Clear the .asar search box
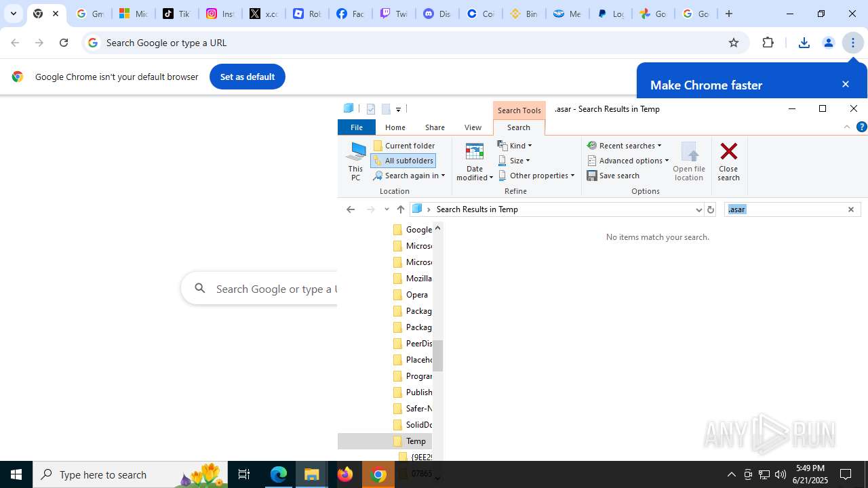 851,209
